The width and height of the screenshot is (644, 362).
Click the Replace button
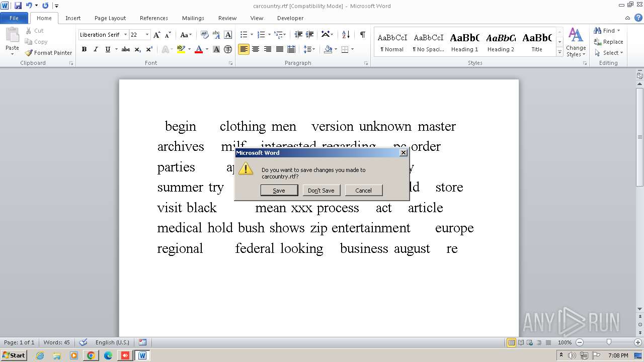[608, 42]
